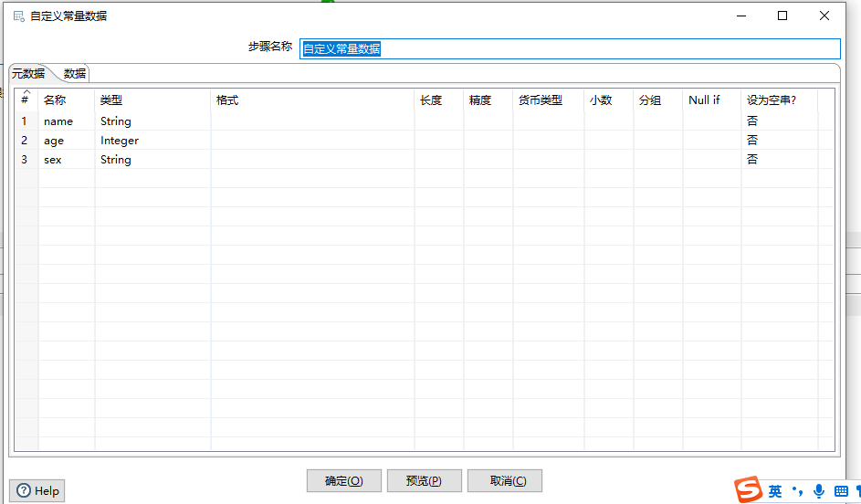Screen dimensions: 861x504
Task: Open the type cell for the sex row
Action: click(x=152, y=160)
